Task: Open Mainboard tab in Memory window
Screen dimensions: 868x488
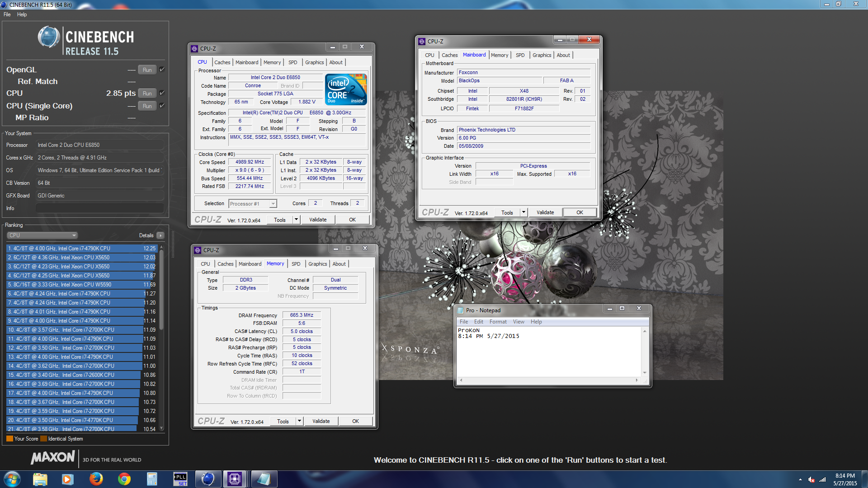Action: (x=250, y=264)
